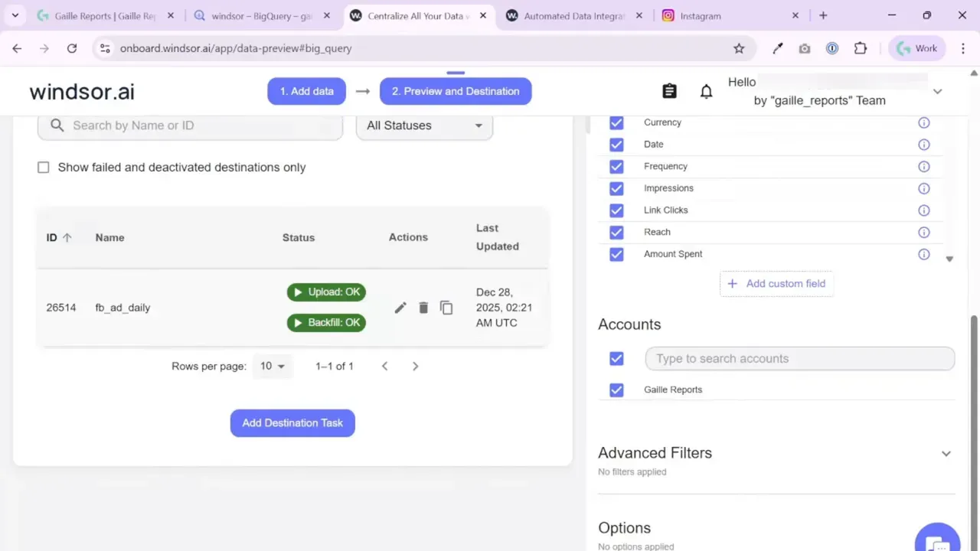This screenshot has height=551, width=980.
Task: Switch to Gaille Reports browser tab
Action: (106, 15)
